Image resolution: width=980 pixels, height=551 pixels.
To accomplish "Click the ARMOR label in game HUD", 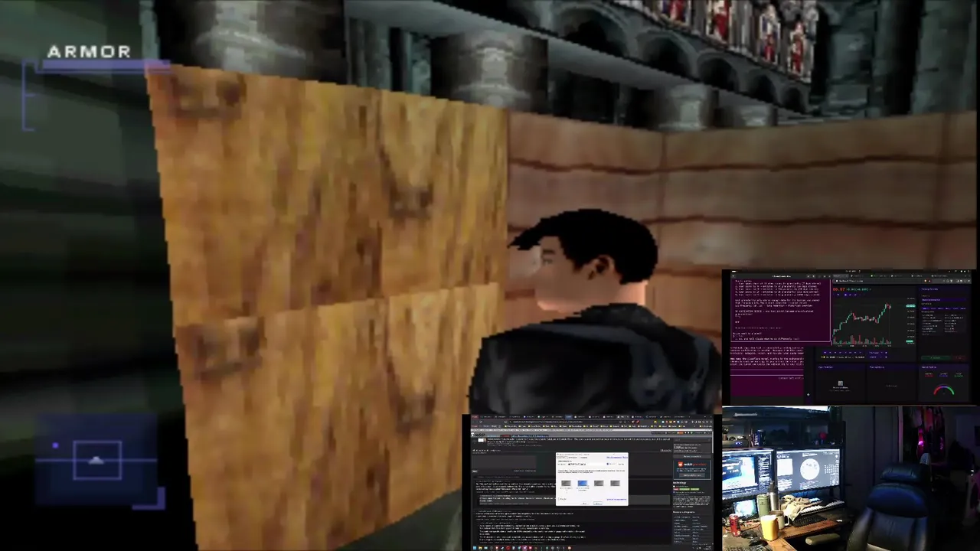I will (89, 52).
